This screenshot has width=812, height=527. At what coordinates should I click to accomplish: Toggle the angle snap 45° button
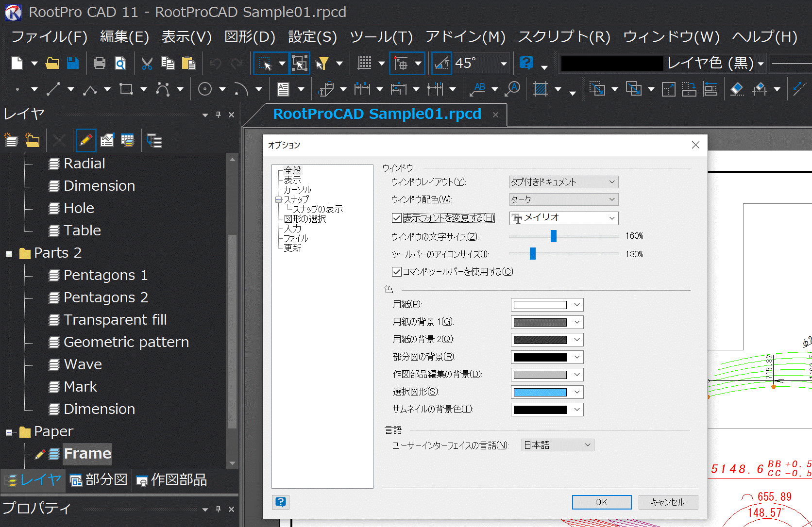(x=441, y=63)
